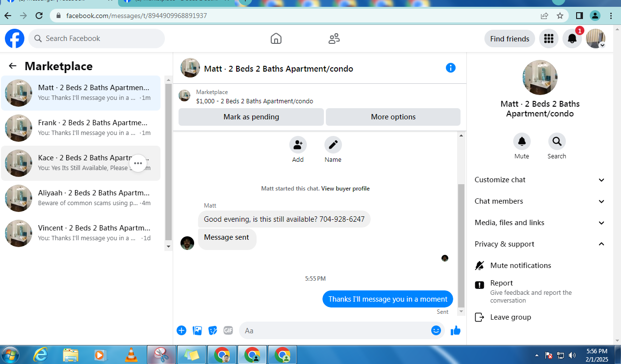Open the $1,000 Marketplace listing banner
The image size is (621, 364).
click(320, 96)
